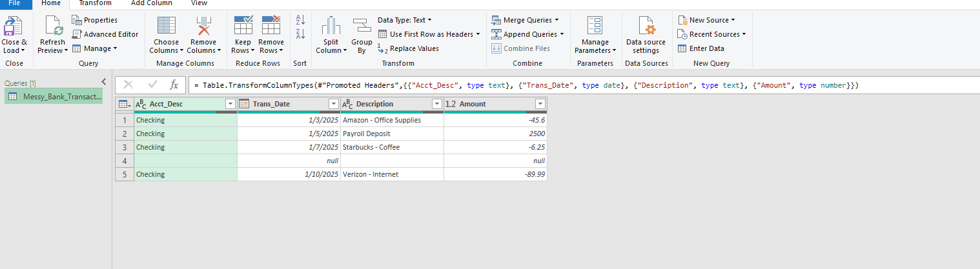The height and width of the screenshot is (269, 980).
Task: Switch to the Home tab
Action: click(50, 3)
